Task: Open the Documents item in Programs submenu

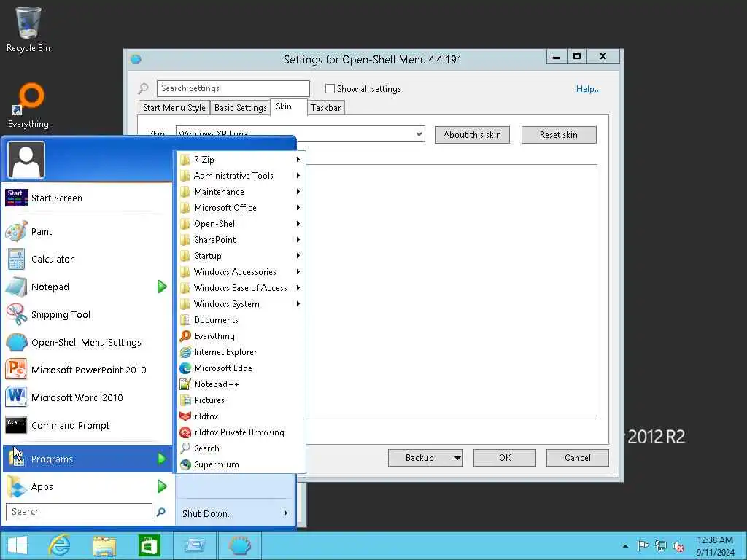Action: pos(241,320)
